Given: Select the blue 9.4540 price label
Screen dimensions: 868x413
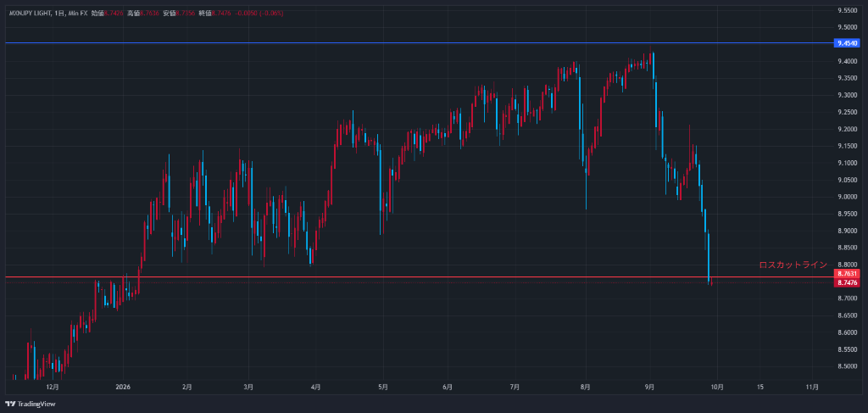Looking at the screenshot, I should (847, 43).
